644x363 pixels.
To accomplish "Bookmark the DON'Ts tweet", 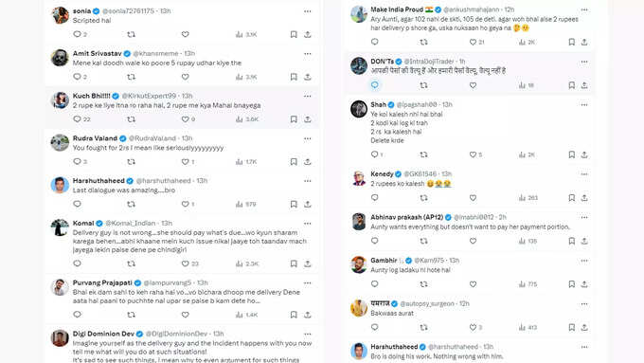I will coord(572,85).
